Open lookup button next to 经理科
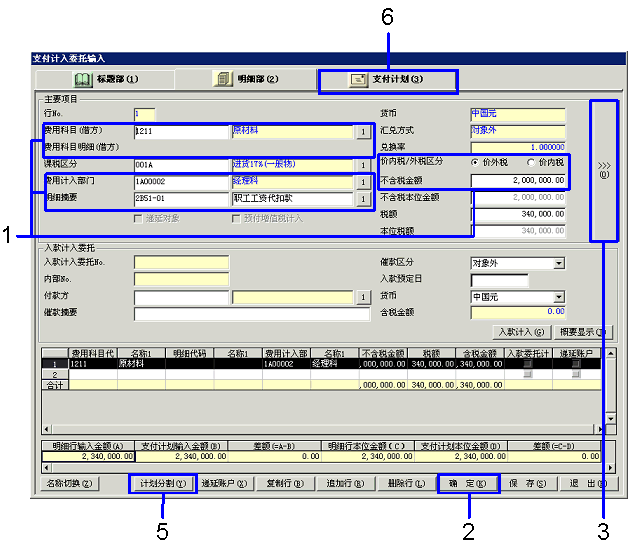 point(363,182)
